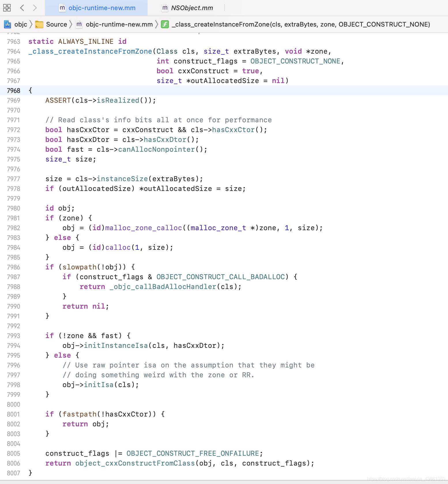This screenshot has width=448, height=484.
Task: Click the comment about reading class's info bits
Action: (159, 120)
